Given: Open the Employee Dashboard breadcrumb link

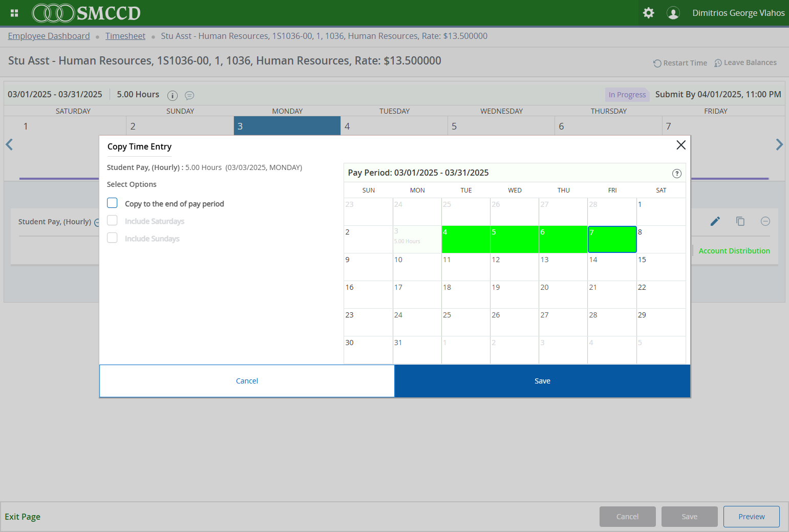Looking at the screenshot, I should pos(49,36).
